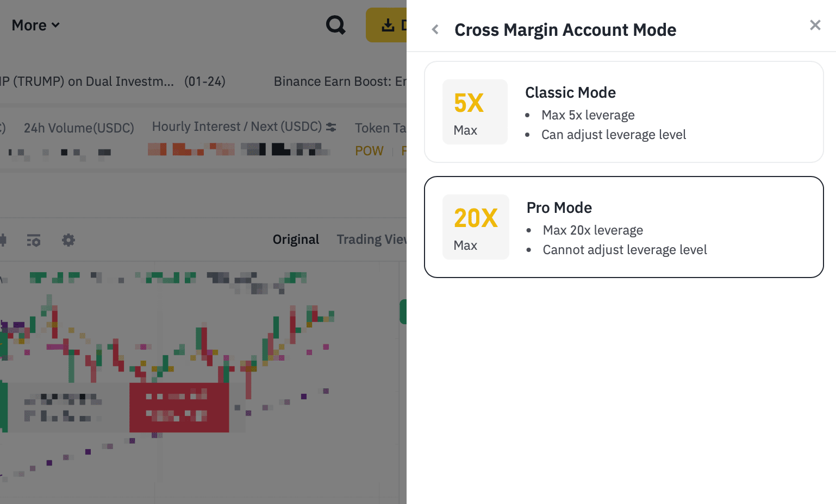The width and height of the screenshot is (836, 504).
Task: Click the red block on chart
Action: 179,407
